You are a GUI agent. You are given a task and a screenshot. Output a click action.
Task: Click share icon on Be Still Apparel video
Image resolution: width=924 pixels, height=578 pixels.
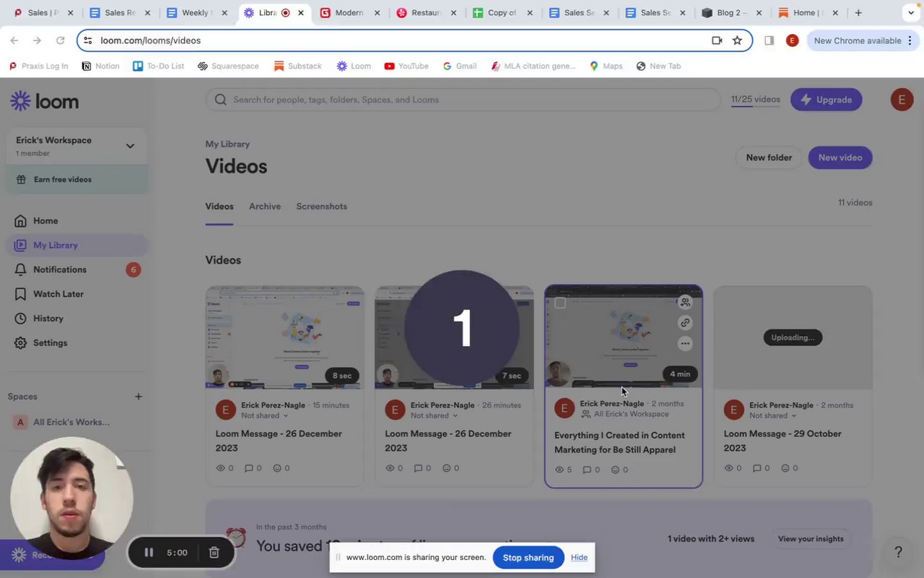click(685, 302)
